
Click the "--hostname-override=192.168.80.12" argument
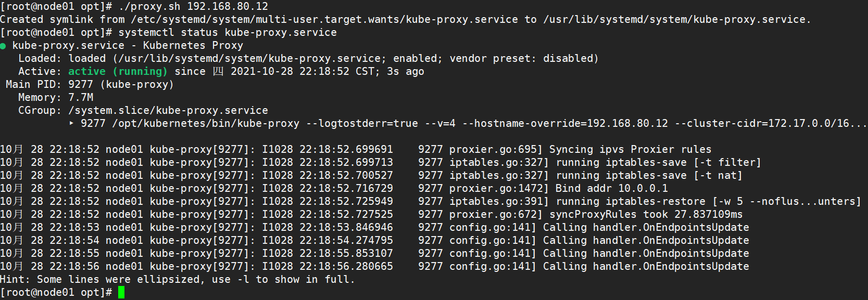click(x=565, y=123)
